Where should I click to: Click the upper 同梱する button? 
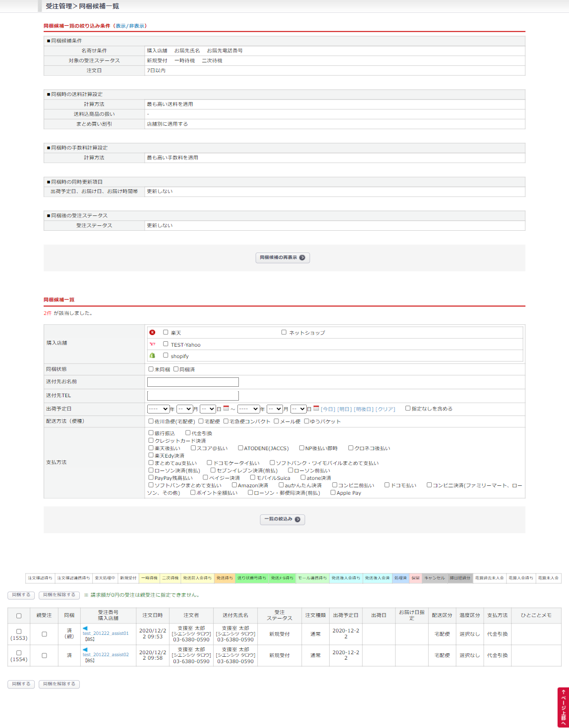21,595
